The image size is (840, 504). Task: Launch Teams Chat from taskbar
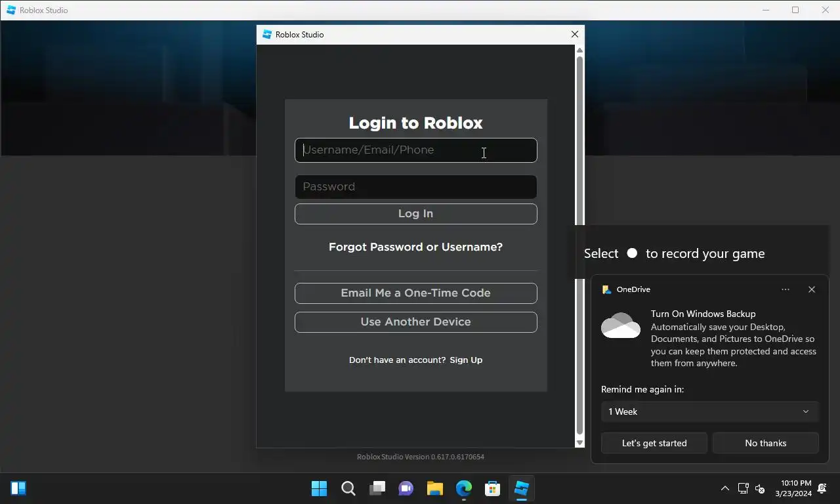[x=406, y=488]
